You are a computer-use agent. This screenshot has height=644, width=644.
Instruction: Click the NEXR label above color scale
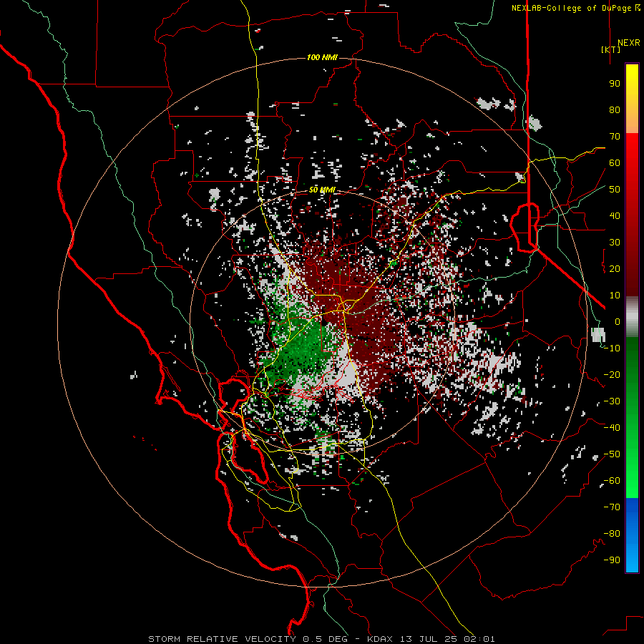tap(628, 43)
